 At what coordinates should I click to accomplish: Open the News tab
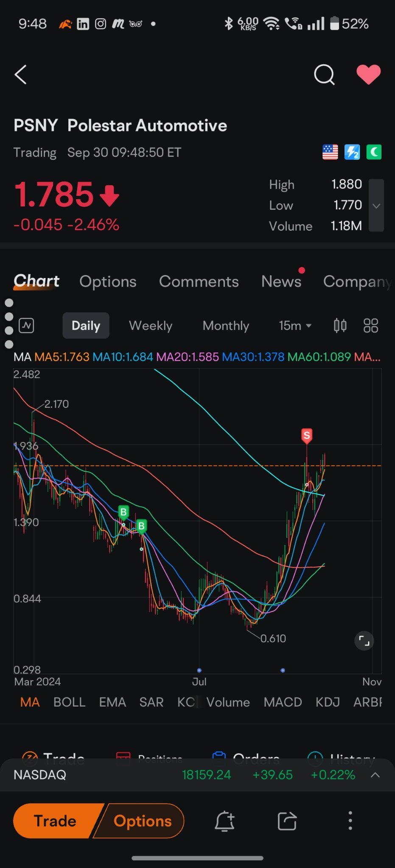[x=281, y=281]
